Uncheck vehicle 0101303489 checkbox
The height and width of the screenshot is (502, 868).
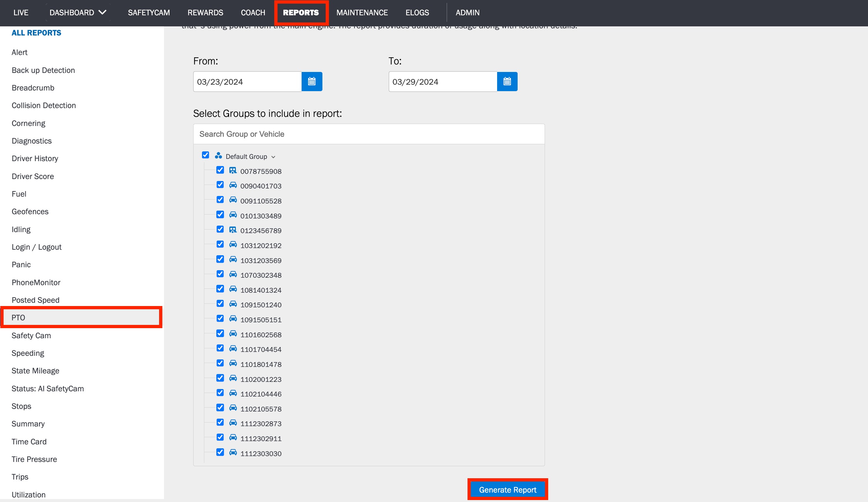(x=220, y=215)
